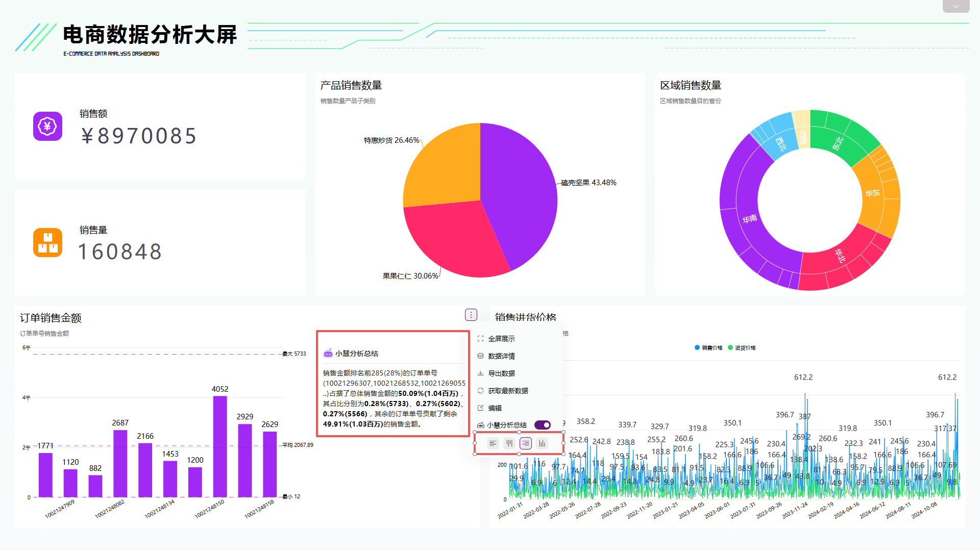This screenshot has height=551, width=980.
Task: Collapse the dashboard with the top-right chevron
Action: tap(955, 6)
